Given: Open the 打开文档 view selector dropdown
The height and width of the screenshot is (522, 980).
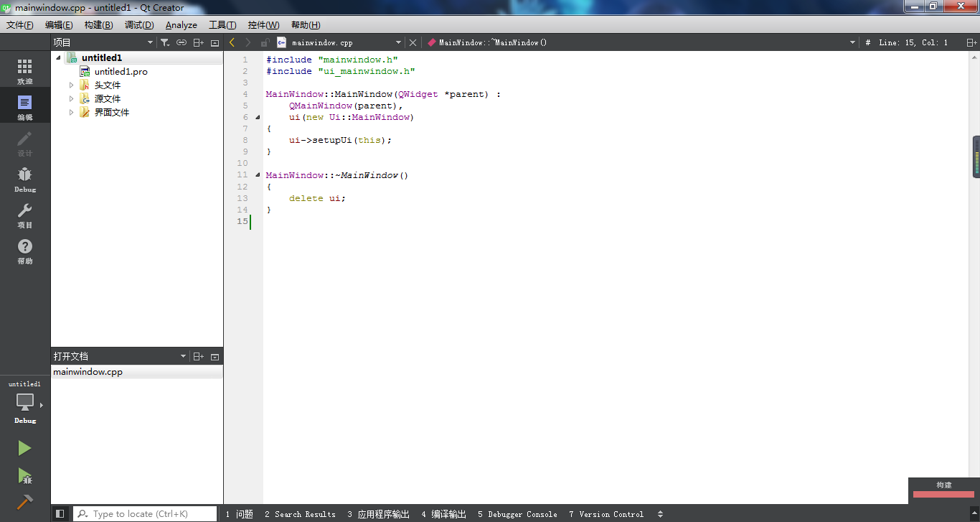Looking at the screenshot, I should coord(183,356).
